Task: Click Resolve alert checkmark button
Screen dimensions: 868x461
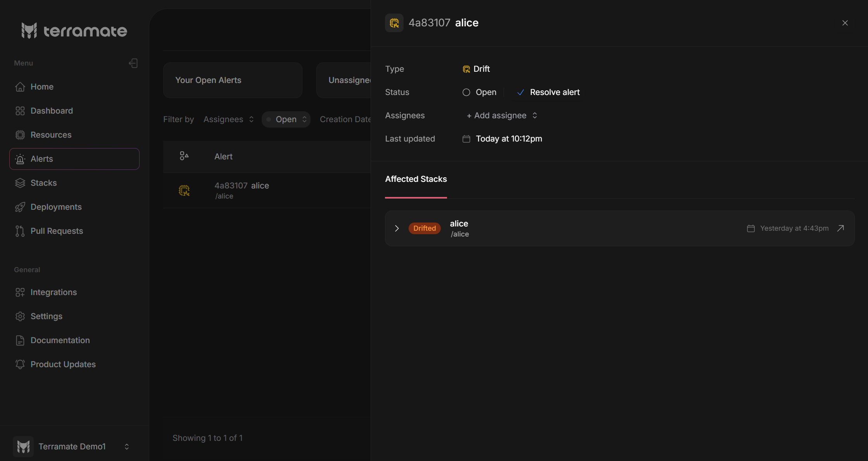Action: pyautogui.click(x=548, y=92)
